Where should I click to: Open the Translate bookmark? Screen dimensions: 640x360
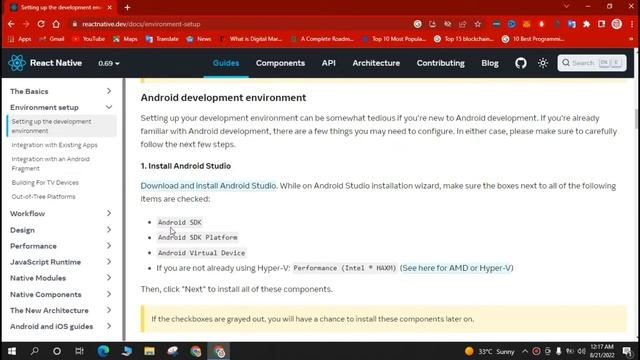162,39
